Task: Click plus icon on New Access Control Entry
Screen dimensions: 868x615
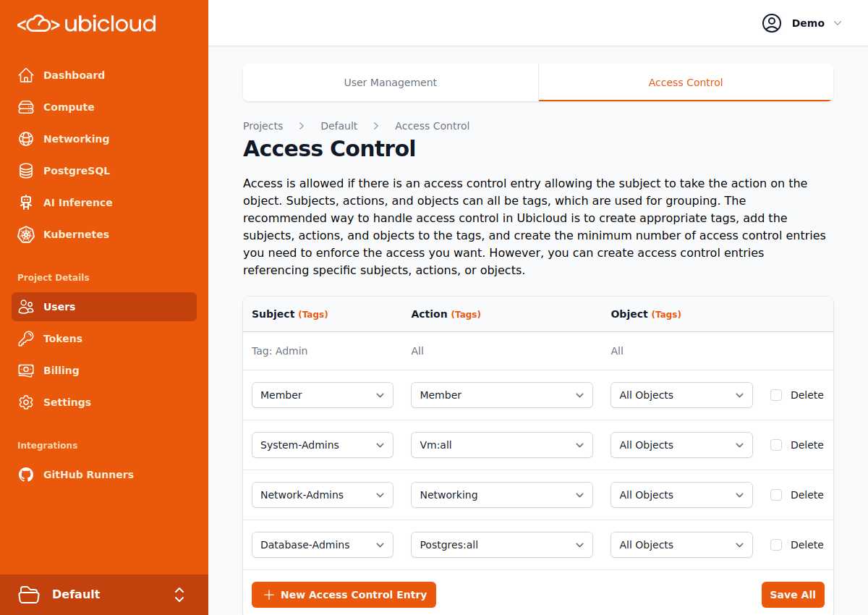Action: [x=269, y=595]
